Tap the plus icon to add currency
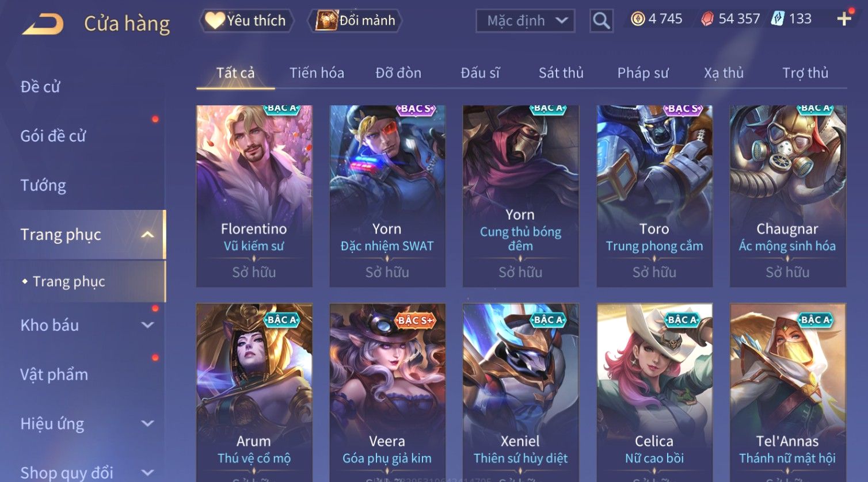The image size is (868, 482). click(844, 20)
